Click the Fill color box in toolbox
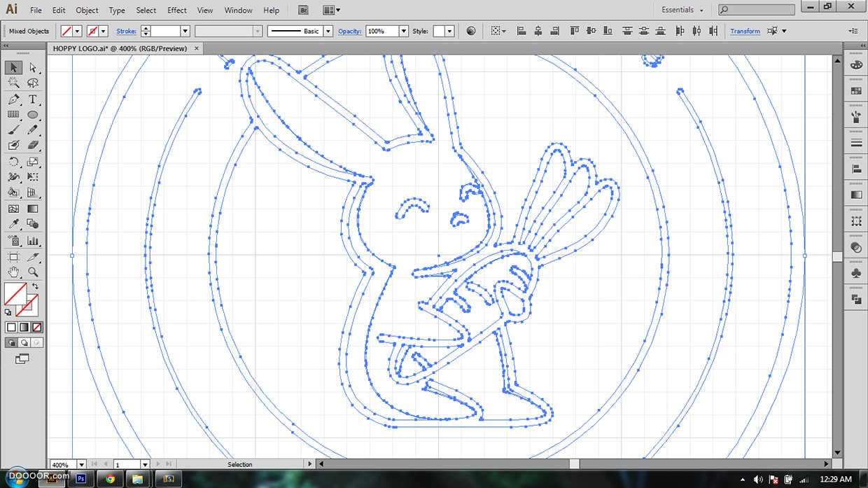 point(15,294)
